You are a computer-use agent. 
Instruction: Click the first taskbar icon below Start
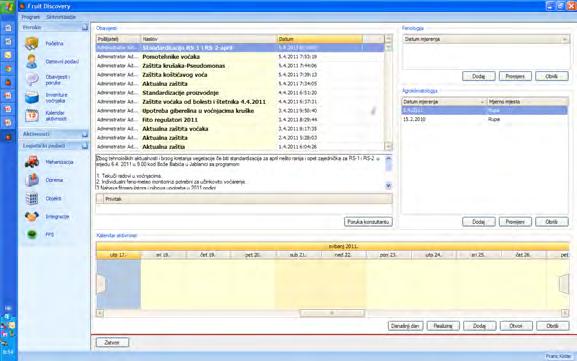pos(8,28)
